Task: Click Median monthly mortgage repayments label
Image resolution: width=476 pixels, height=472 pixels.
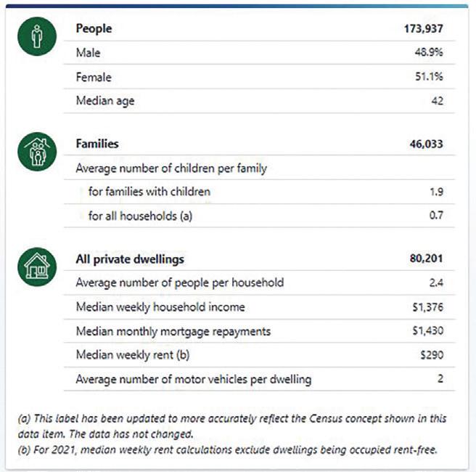Action: [x=173, y=331]
